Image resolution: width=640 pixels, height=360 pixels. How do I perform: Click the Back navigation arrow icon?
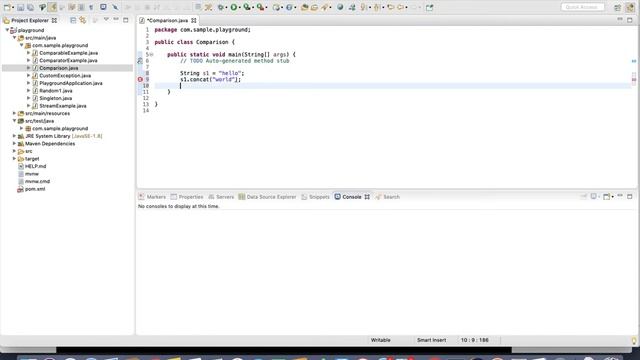pos(400,7)
